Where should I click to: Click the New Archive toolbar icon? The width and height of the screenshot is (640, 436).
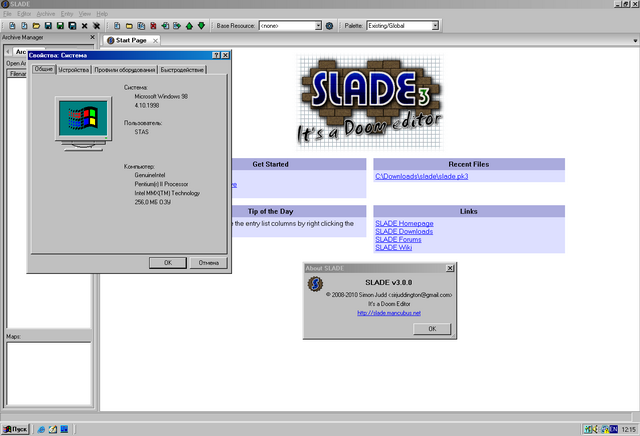11,25
